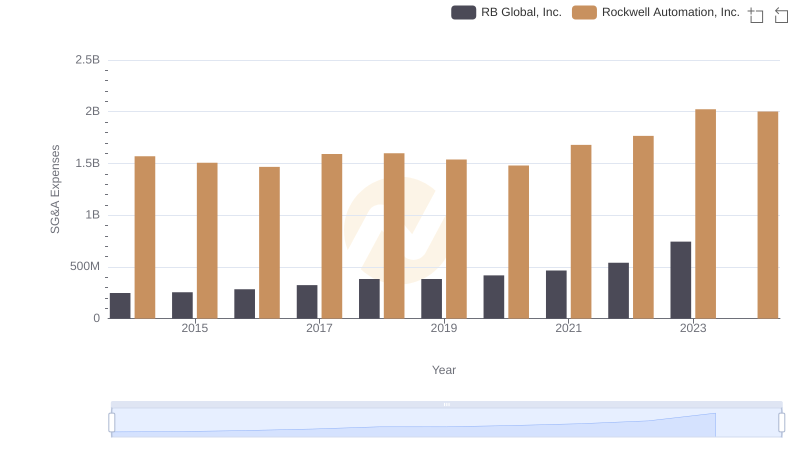The image size is (800, 461).
Task: Click the 2019 x-axis label
Action: (x=443, y=328)
